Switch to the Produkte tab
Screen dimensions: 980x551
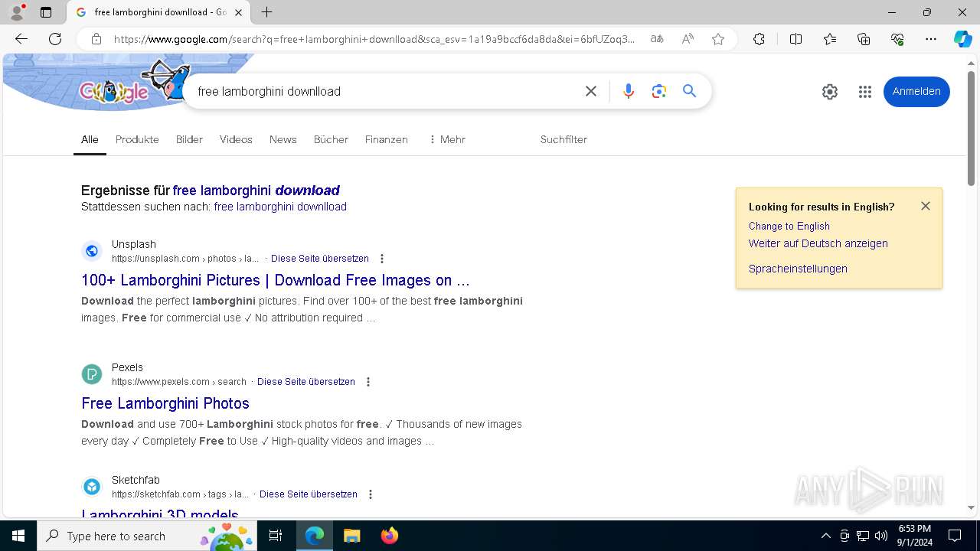[137, 139]
